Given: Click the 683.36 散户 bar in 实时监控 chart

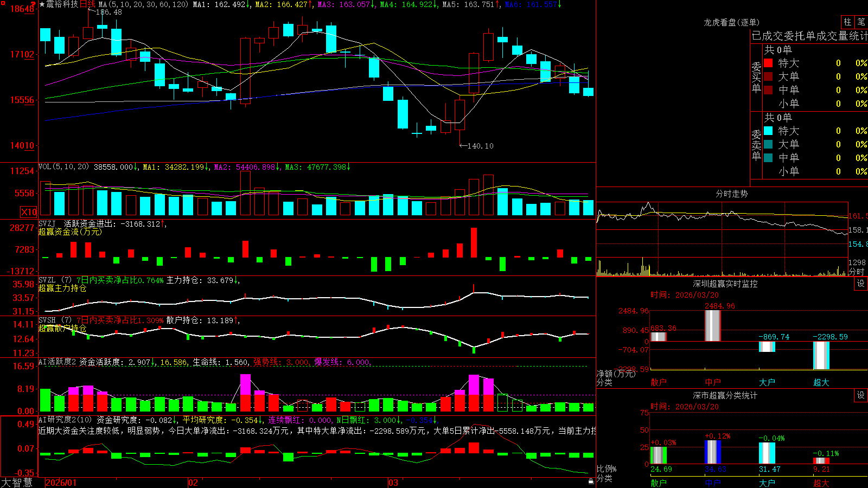Looking at the screenshot, I should click(659, 337).
